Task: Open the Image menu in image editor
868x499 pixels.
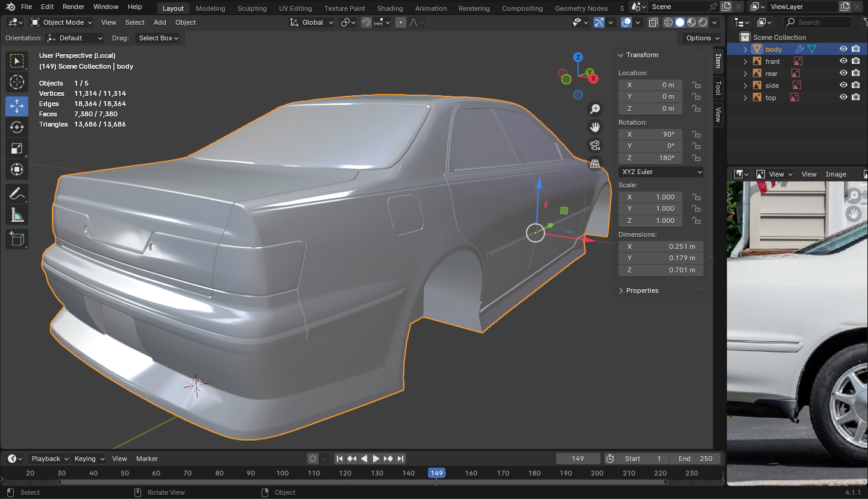Action: coord(836,174)
